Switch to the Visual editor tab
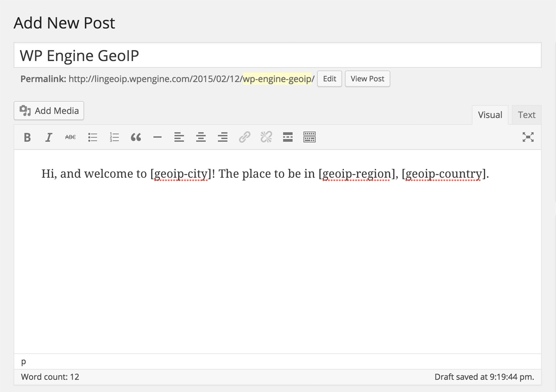This screenshot has width=556, height=392. click(x=490, y=115)
